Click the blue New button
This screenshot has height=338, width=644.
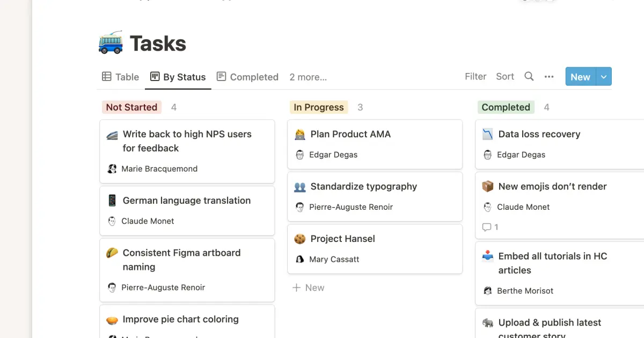580,77
